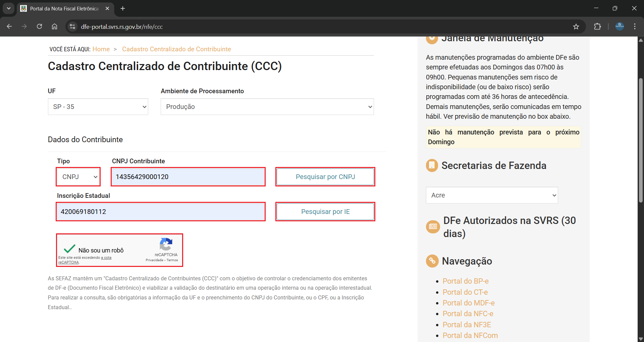The image size is (644, 342).
Task: Expand the Secretarias de Fazenda Acre dropdown
Action: (x=492, y=195)
